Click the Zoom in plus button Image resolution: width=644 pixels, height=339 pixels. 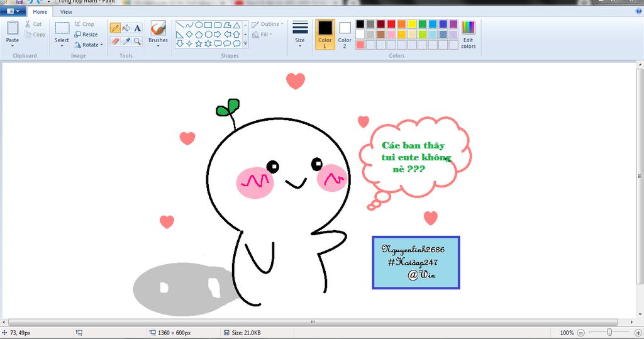click(638, 333)
